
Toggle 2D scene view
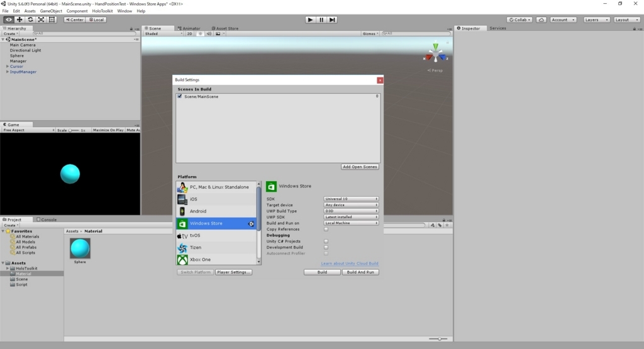click(x=189, y=34)
